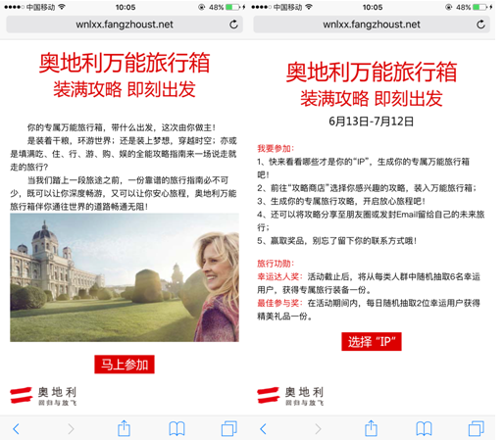Tap the 装满攻略 即刻出发 subtitle in the left phone
Viewport: 504px width, 440px height.
(125, 89)
